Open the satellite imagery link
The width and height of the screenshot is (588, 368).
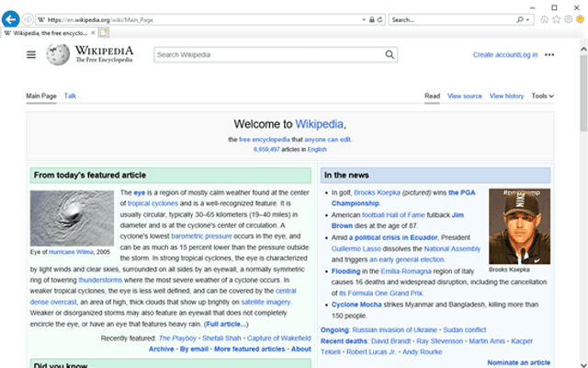pyautogui.click(x=266, y=302)
